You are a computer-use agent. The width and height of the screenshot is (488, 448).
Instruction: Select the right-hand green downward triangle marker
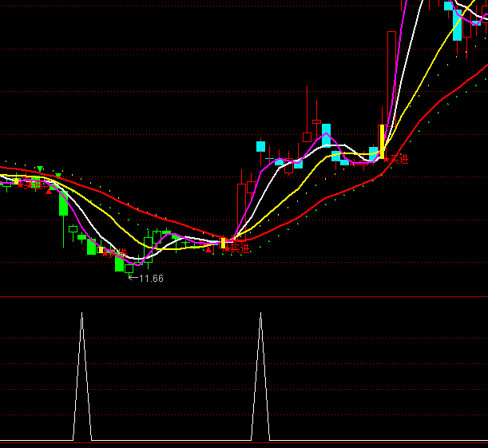tap(58, 174)
